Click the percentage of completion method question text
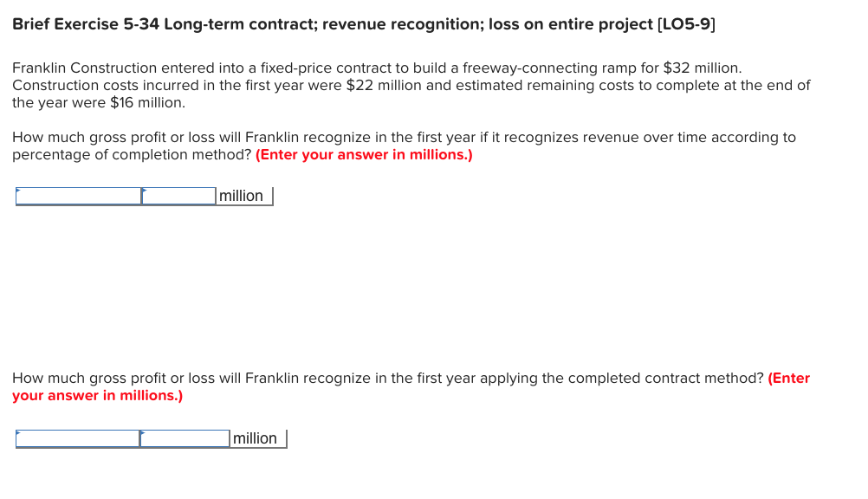This screenshot has width=868, height=499. pos(347,137)
